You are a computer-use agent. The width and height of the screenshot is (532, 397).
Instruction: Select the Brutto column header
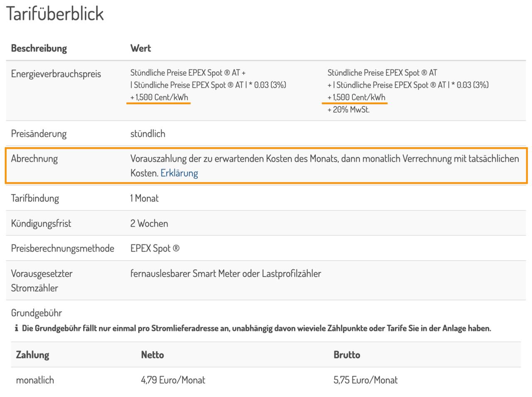(347, 355)
